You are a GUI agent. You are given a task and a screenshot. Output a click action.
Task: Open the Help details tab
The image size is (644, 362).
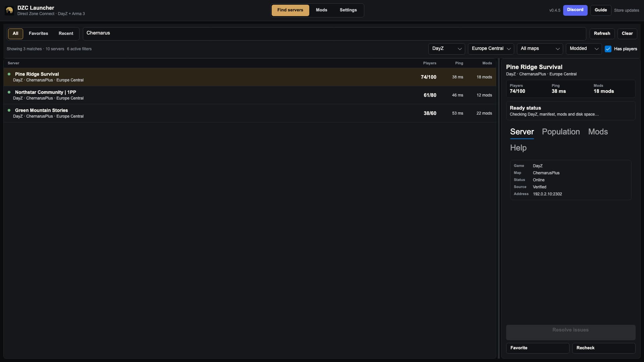coord(518,148)
